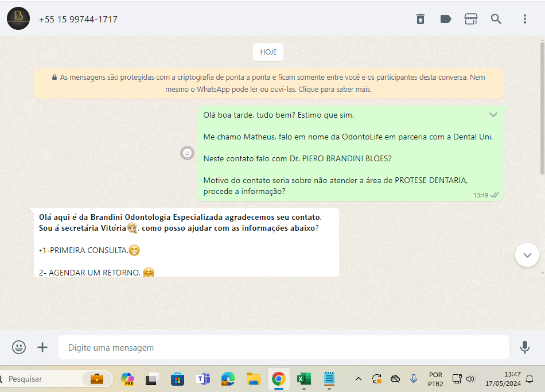Jump to the latest messages with the round arrow
The image size is (545, 392).
pyautogui.click(x=527, y=255)
